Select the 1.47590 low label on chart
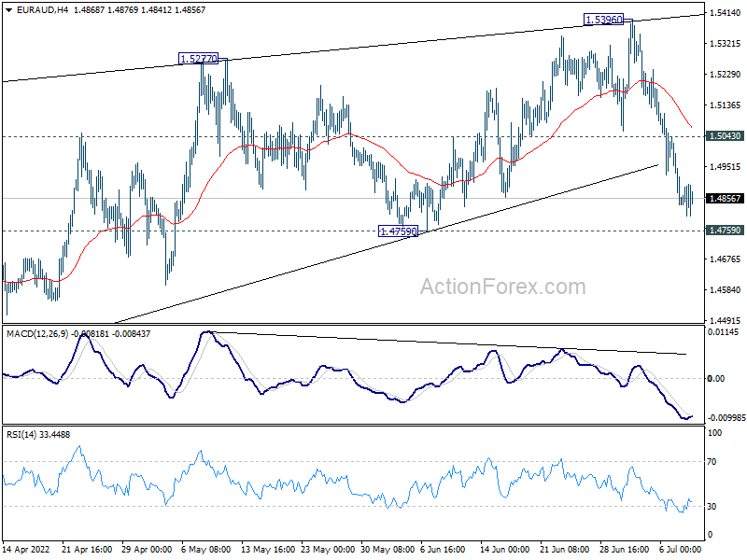747x560 pixels. (398, 231)
